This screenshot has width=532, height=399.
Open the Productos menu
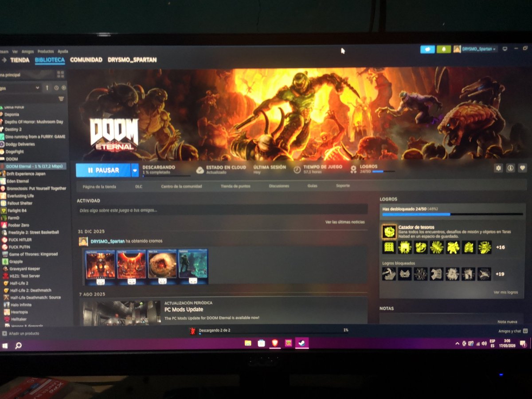point(46,51)
